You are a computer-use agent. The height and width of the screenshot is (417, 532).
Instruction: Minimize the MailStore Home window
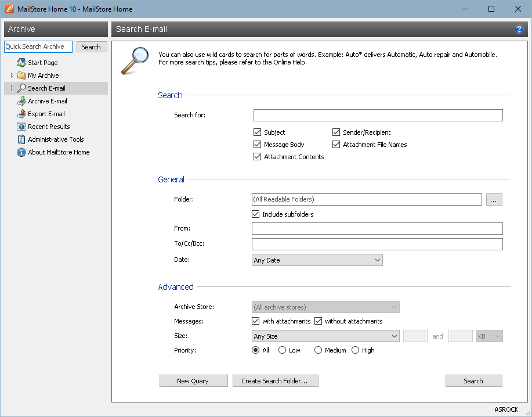(465, 9)
